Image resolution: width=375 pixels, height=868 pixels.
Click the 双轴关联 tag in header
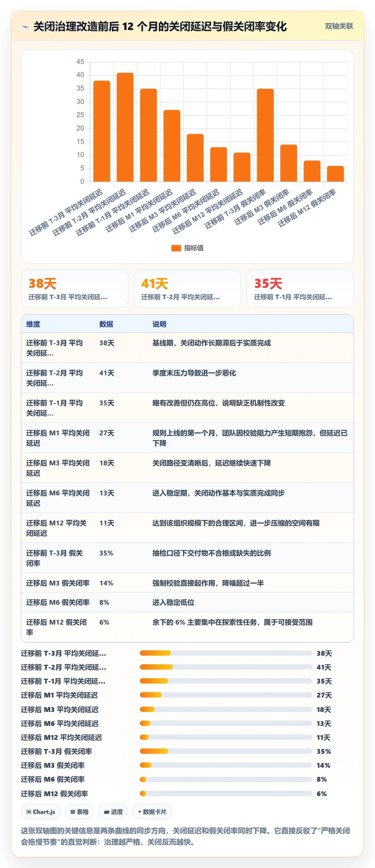(339, 26)
